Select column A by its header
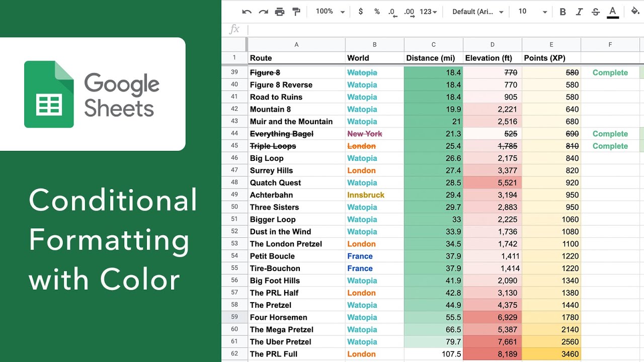The width and height of the screenshot is (644, 362). coord(296,45)
